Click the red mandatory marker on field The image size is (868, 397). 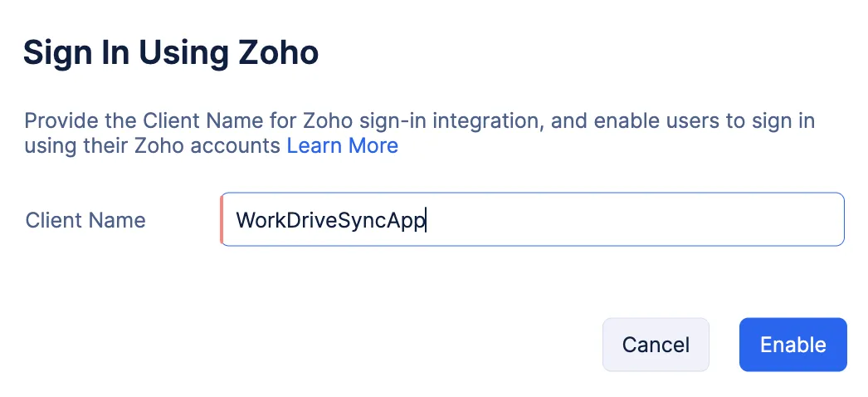[222, 219]
